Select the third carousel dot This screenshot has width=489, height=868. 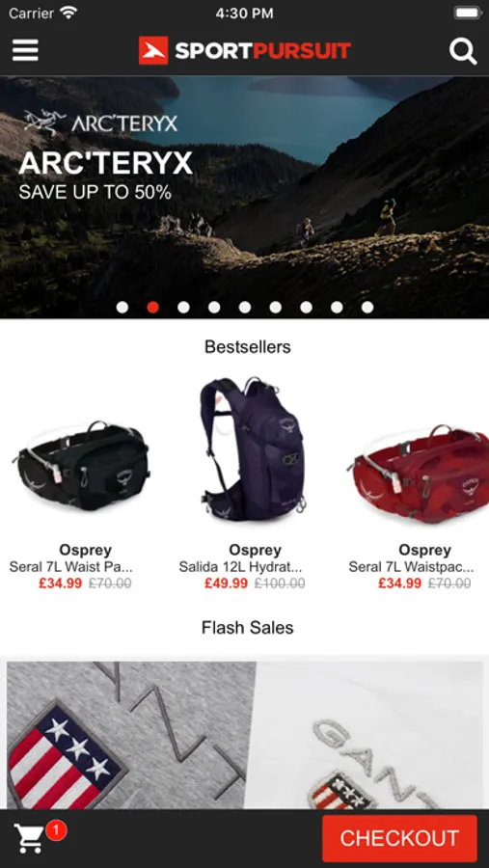[184, 308]
